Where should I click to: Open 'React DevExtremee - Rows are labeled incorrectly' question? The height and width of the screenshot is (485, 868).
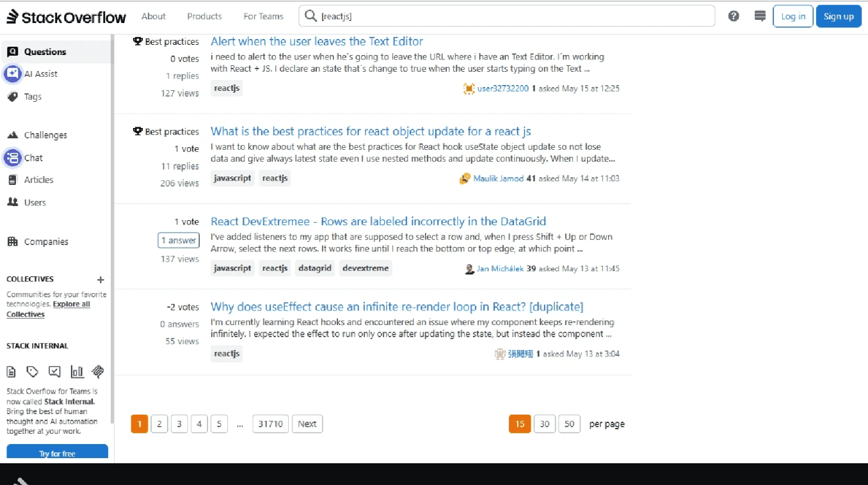[378, 222]
